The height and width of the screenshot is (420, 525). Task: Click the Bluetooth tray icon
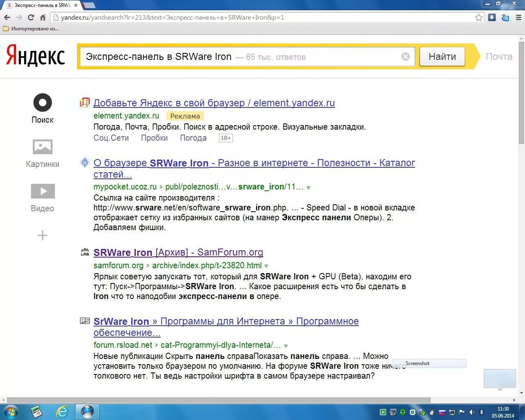pyautogui.click(x=482, y=412)
